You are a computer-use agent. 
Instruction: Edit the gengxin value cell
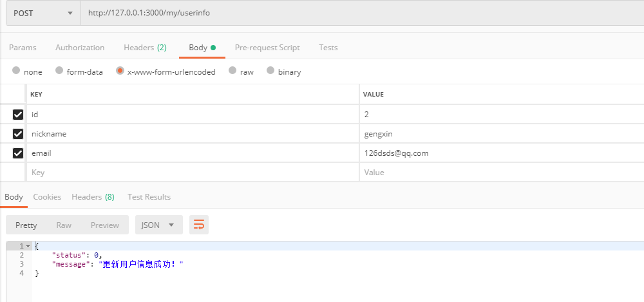(502, 133)
